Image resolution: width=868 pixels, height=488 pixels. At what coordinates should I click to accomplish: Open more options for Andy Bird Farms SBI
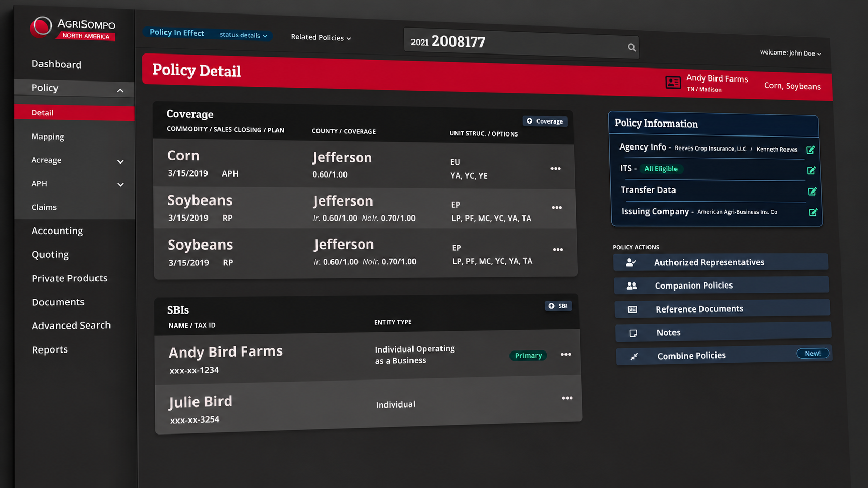click(566, 355)
